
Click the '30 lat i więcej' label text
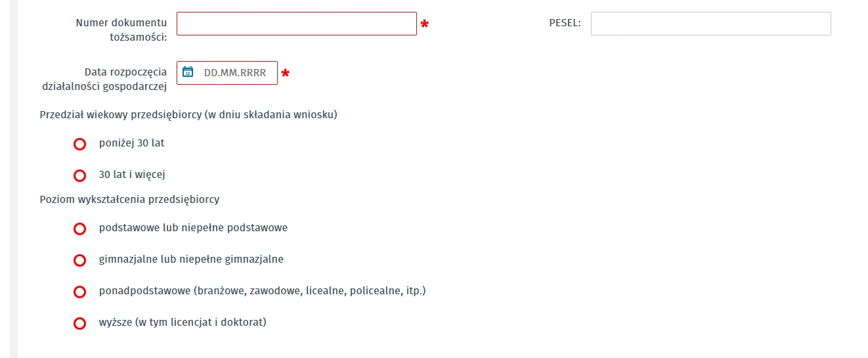point(132,175)
